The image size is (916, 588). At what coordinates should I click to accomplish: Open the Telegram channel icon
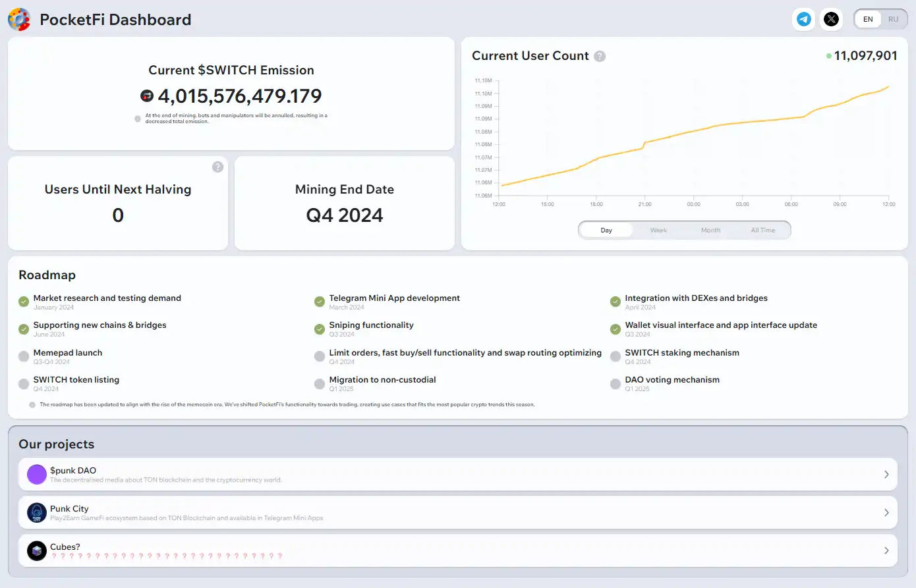click(x=804, y=19)
